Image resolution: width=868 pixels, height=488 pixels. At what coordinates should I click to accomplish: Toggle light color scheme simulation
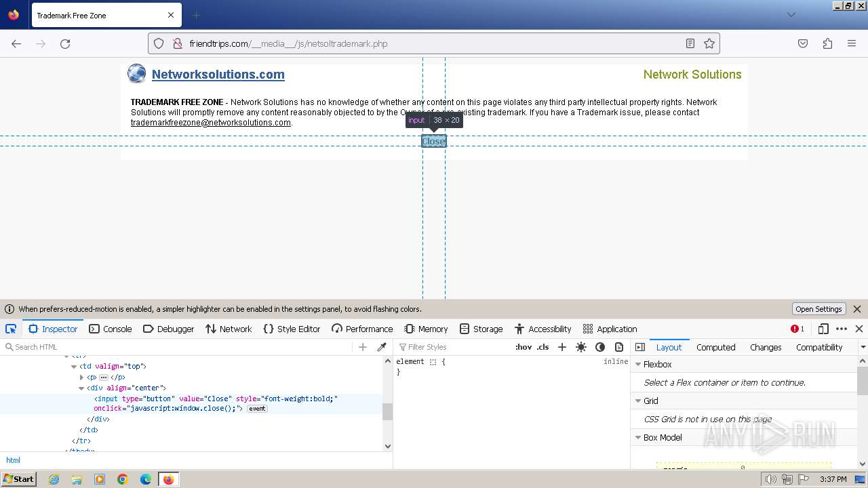coord(581,347)
